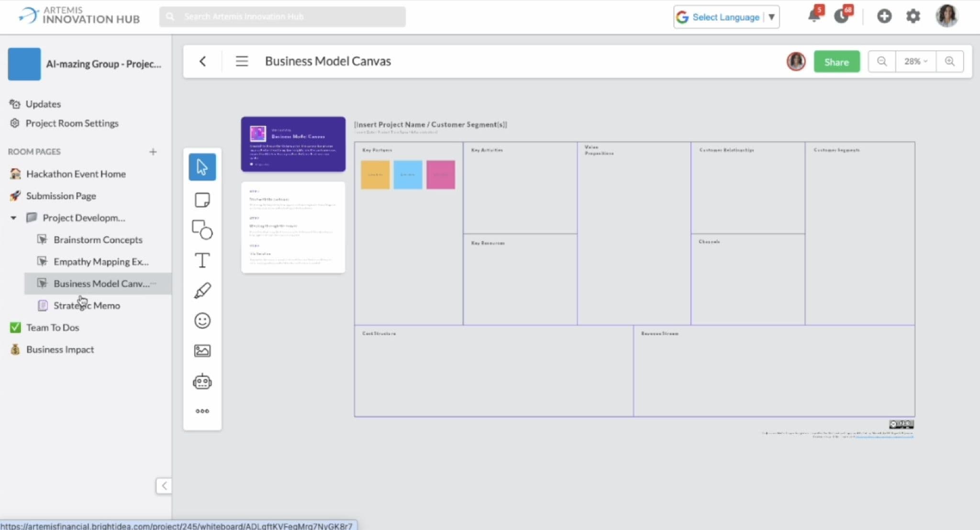Click the Key Partners label

coord(377,150)
